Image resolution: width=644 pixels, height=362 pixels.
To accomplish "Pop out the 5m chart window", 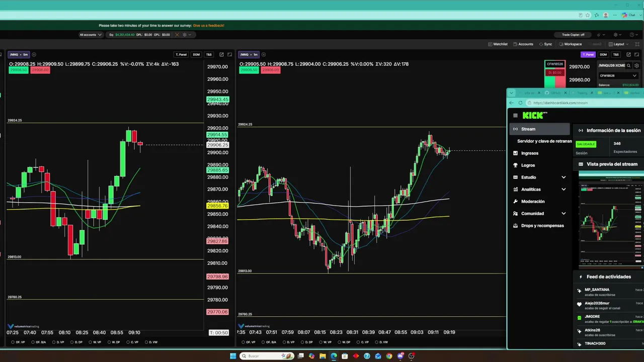I will (222, 54).
